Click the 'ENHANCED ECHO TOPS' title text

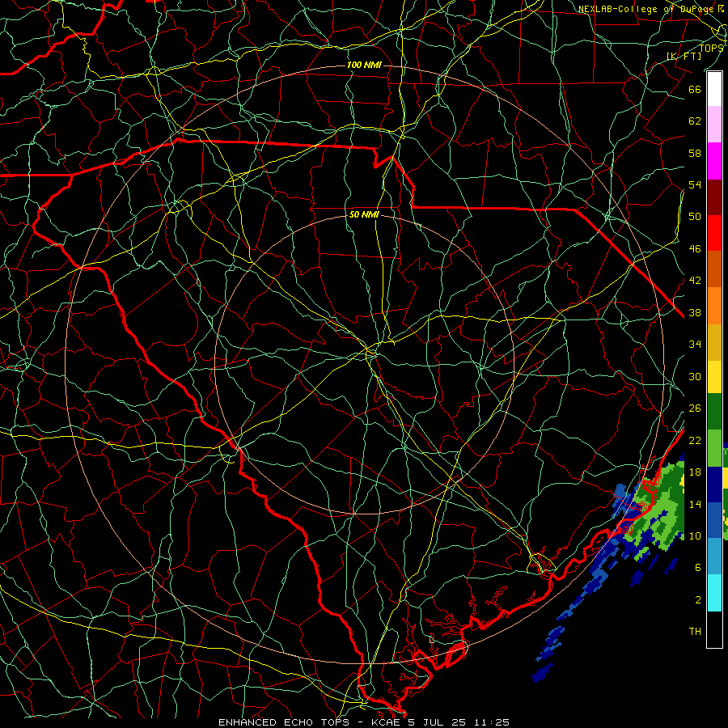[283, 722]
